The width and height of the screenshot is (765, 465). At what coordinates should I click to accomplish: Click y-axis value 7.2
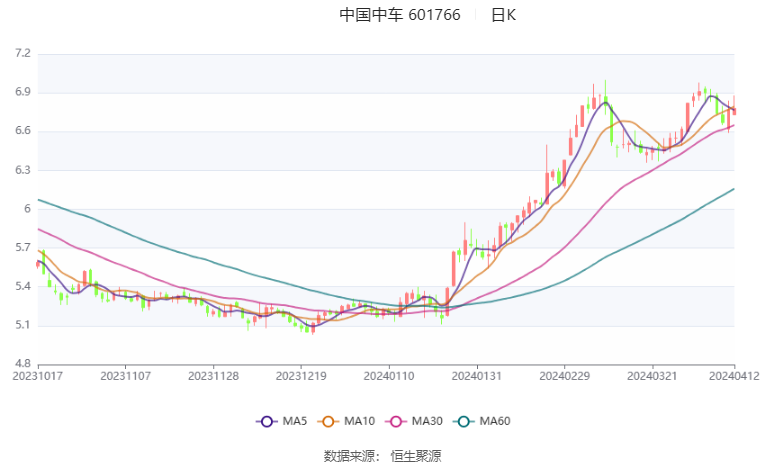(x=23, y=53)
